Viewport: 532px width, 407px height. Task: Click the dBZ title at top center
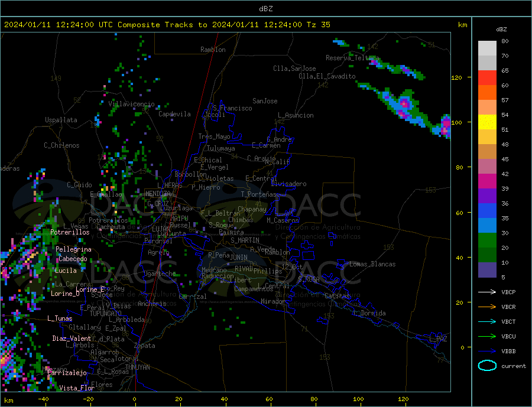click(x=265, y=9)
